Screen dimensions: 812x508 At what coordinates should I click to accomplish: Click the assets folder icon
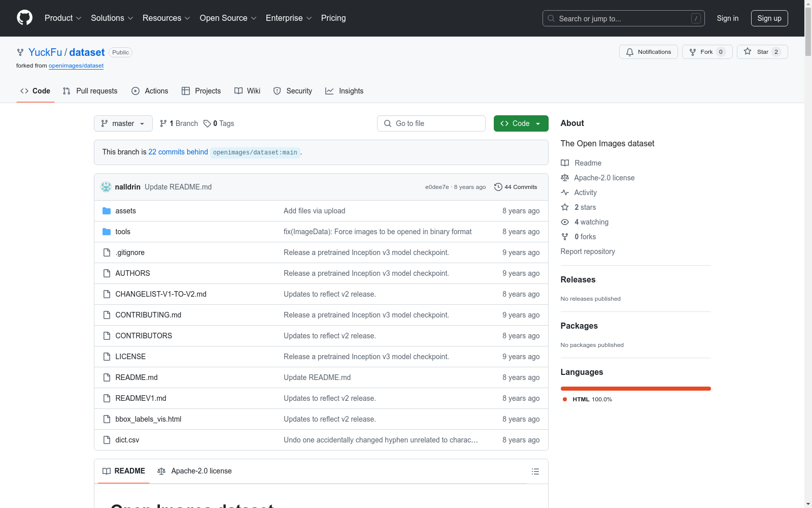107,211
